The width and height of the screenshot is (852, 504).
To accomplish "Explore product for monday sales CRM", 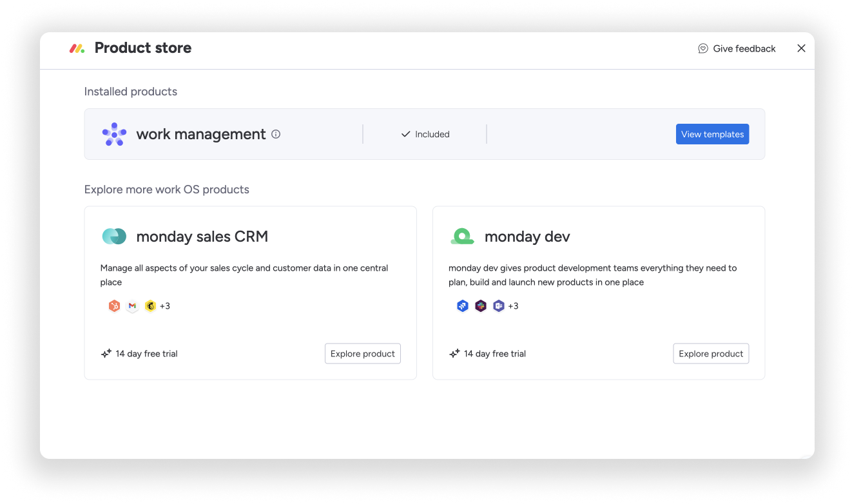I will (x=363, y=354).
